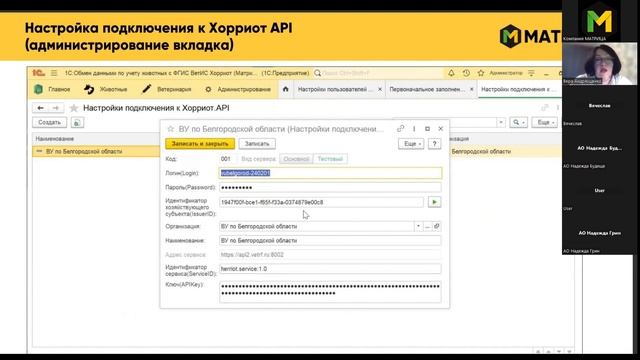
Task: Open Еще menu in list toolbar
Action: coord(544,122)
